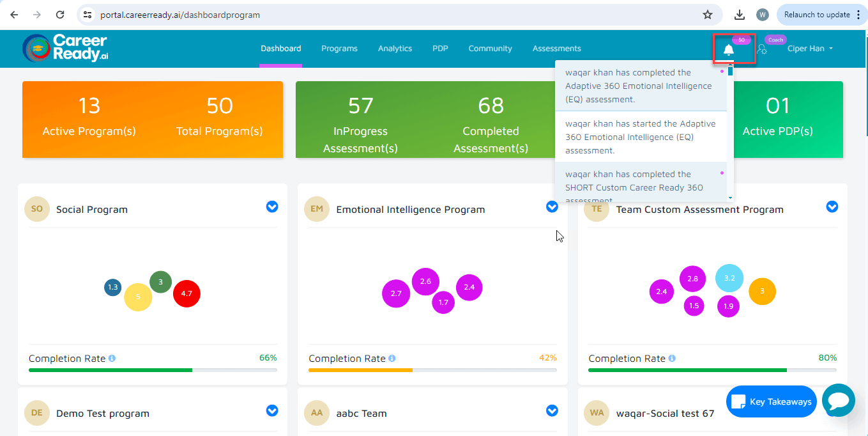Click the CareerReady.ai logo

[65, 48]
